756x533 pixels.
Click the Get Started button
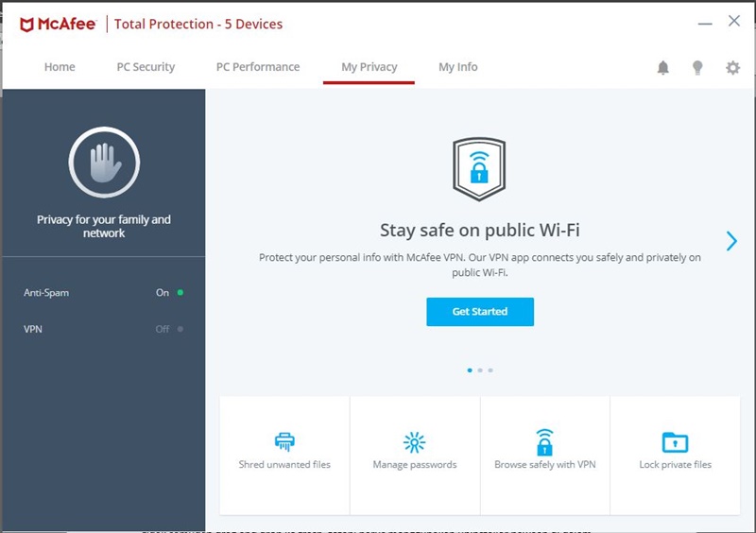(480, 312)
